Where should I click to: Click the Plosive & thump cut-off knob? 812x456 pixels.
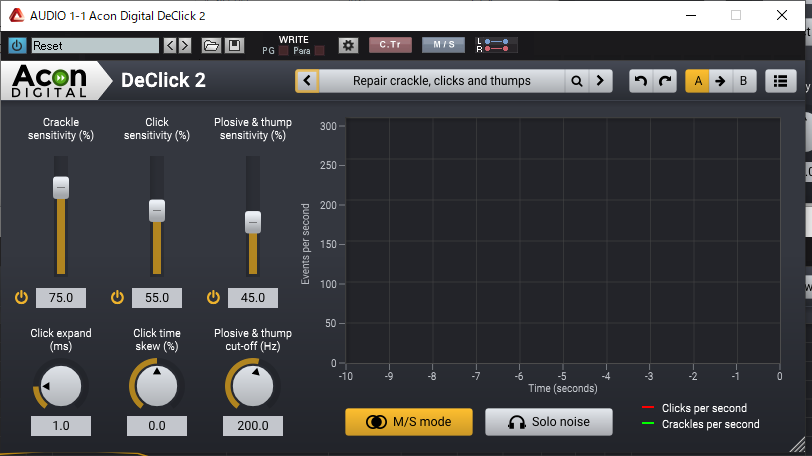(253, 386)
